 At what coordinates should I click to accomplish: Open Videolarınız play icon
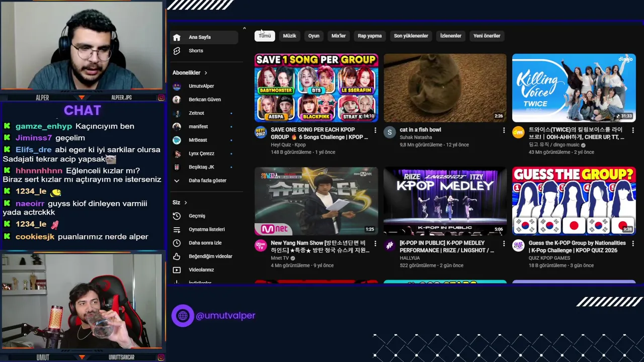pos(177,270)
